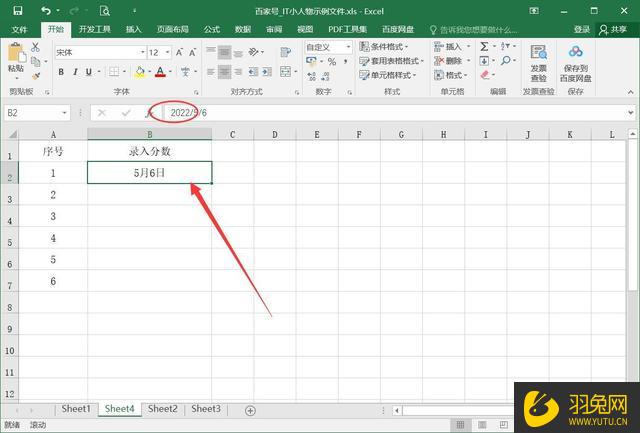Click the increase indent icon
640x433 pixels.
pos(267,72)
